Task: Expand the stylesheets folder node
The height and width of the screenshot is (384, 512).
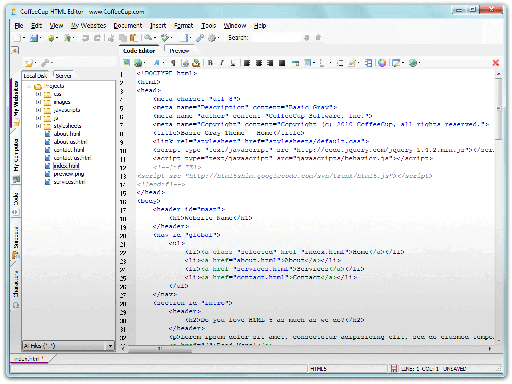Action: click(x=38, y=126)
